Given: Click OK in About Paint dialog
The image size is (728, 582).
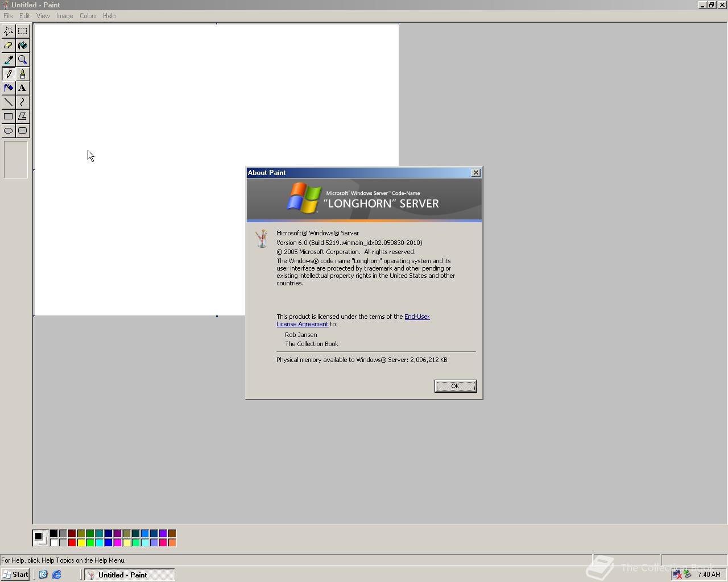Looking at the screenshot, I should [456, 386].
